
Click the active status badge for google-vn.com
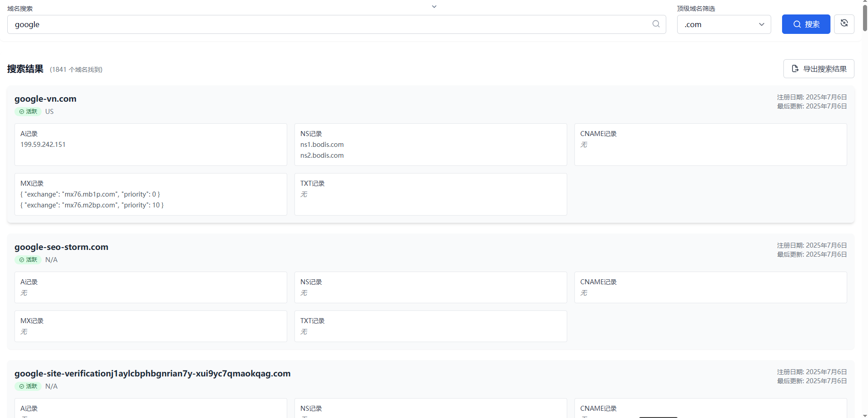click(x=28, y=112)
